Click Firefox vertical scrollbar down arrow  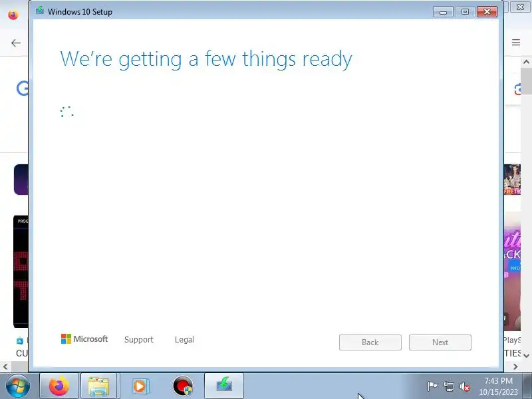coord(526,356)
